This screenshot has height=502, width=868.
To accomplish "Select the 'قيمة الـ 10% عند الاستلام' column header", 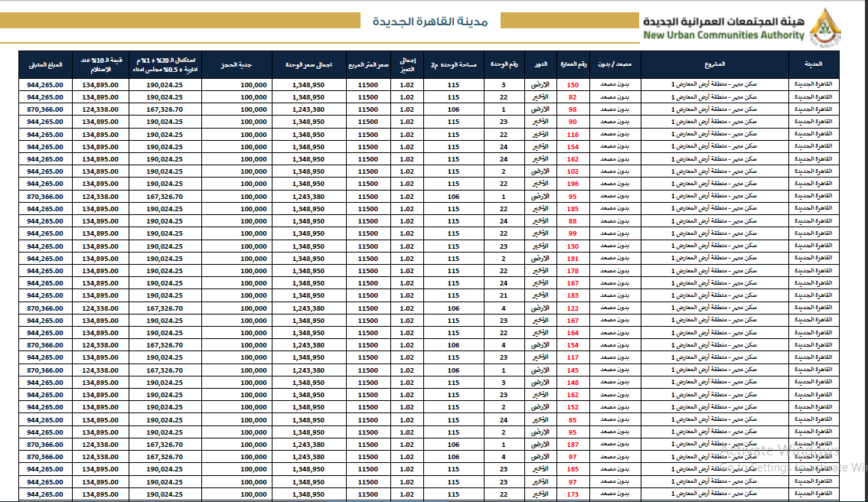I will pyautogui.click(x=100, y=64).
